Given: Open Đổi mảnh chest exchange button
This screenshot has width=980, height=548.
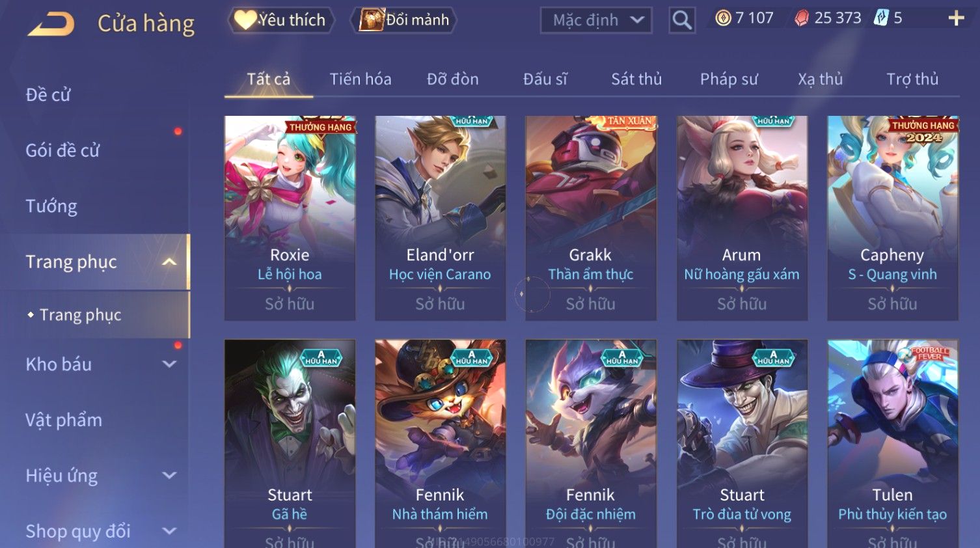Looking at the screenshot, I should 404,20.
